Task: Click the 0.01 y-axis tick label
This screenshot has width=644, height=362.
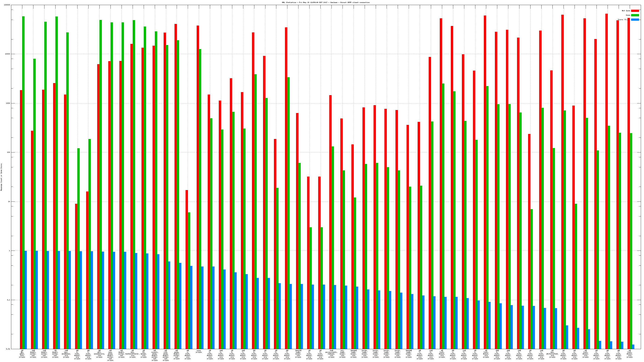Action: pos(8,349)
